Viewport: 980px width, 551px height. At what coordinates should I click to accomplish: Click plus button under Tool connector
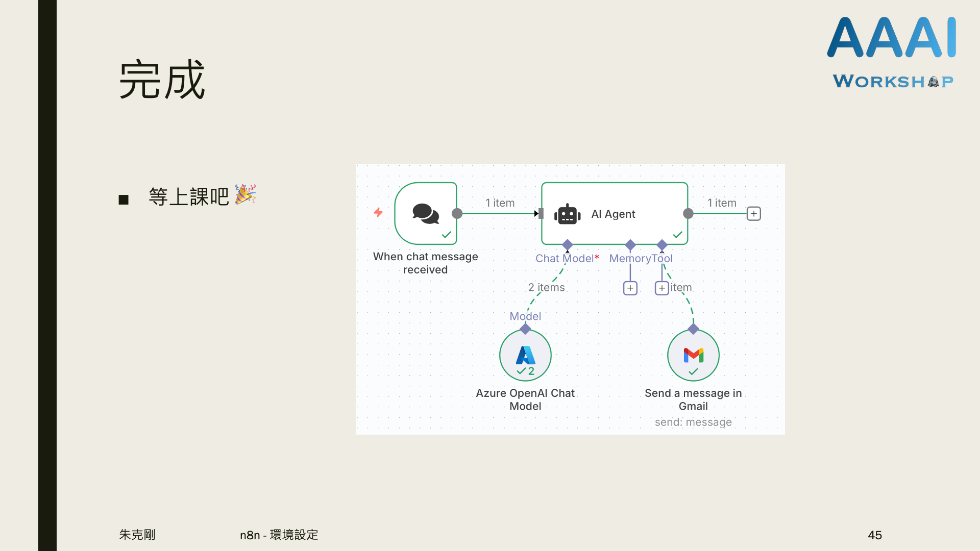(661, 288)
